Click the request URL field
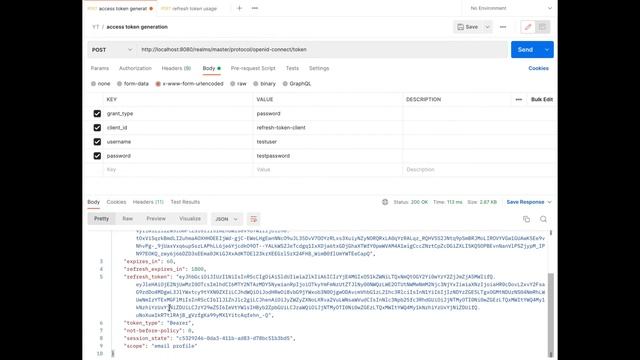This screenshot has width=640, height=360. (x=322, y=50)
